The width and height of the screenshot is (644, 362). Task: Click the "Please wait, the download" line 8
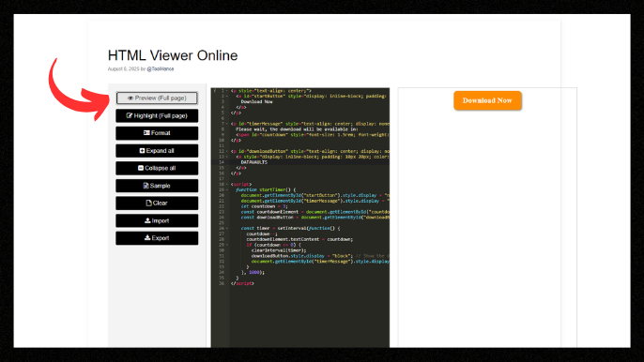(x=297, y=129)
